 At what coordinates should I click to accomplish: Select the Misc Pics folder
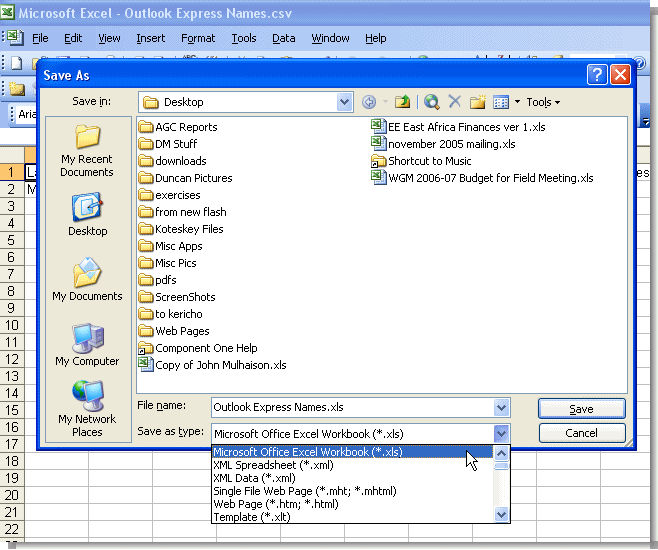(x=167, y=263)
